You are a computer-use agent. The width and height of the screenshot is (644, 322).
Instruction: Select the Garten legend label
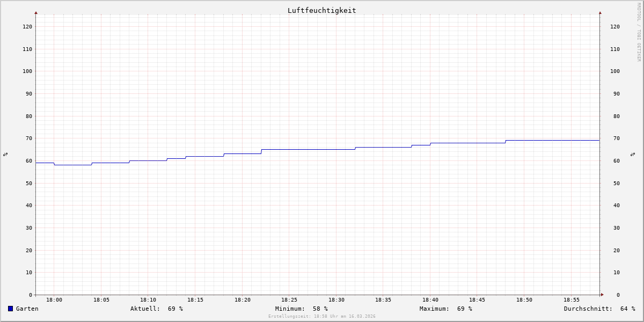(x=27, y=309)
